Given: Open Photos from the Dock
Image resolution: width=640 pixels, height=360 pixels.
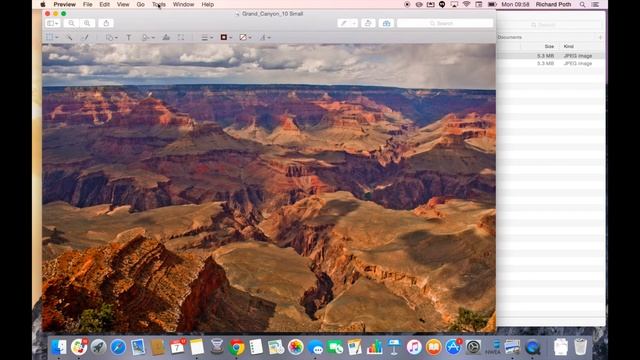Looking at the screenshot, I should 296,347.
